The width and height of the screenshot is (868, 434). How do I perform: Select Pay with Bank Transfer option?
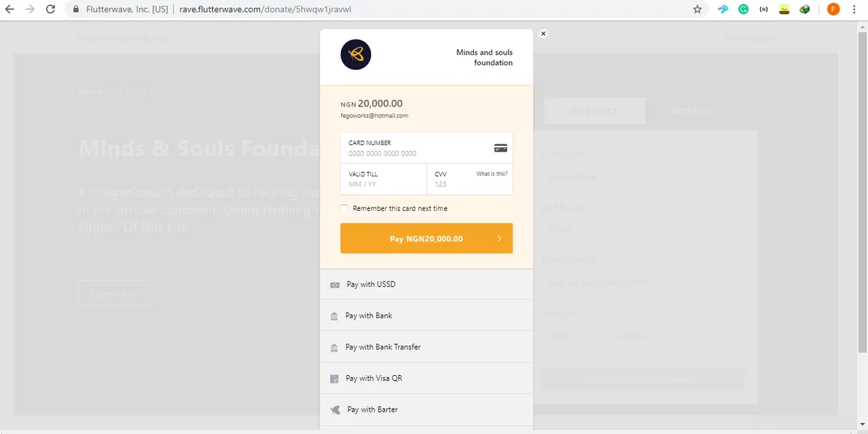427,347
